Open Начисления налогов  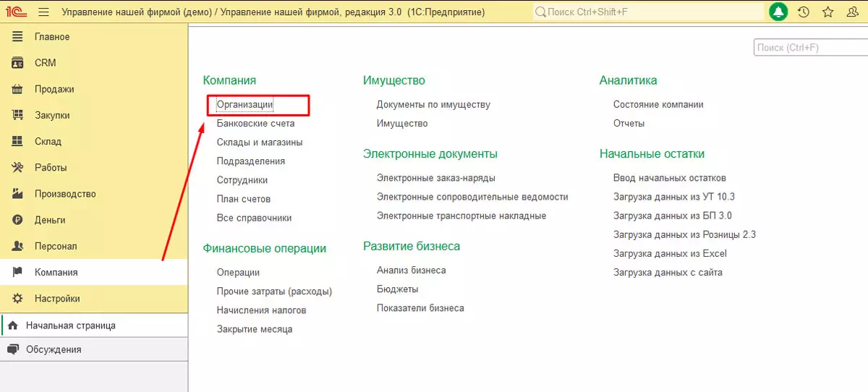pyautogui.click(x=262, y=310)
